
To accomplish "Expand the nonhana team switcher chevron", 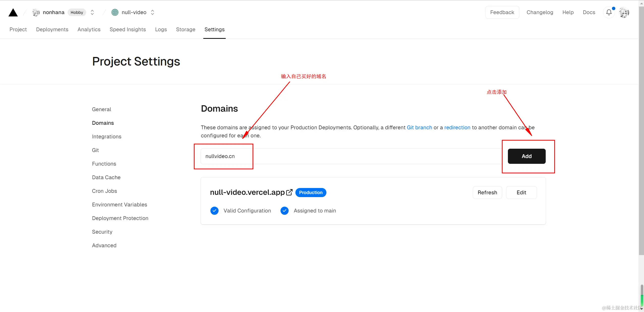I will pos(92,12).
